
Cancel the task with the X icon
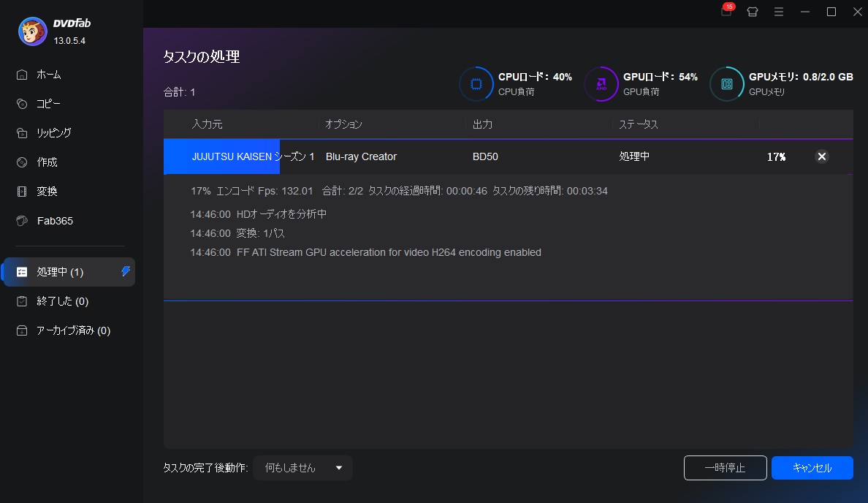(821, 156)
